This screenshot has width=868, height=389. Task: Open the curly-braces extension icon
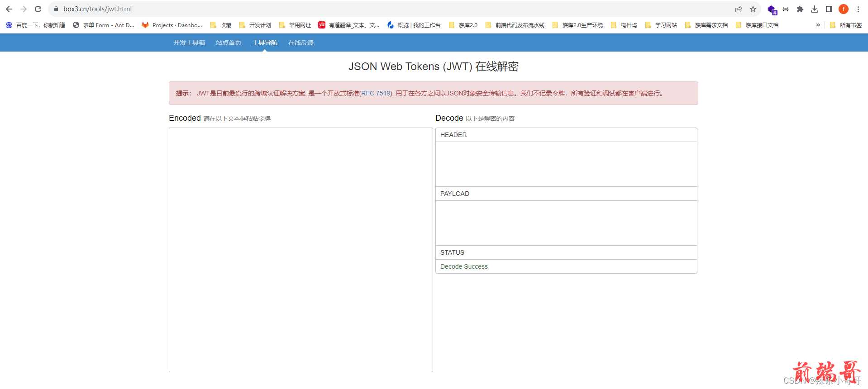(x=786, y=9)
